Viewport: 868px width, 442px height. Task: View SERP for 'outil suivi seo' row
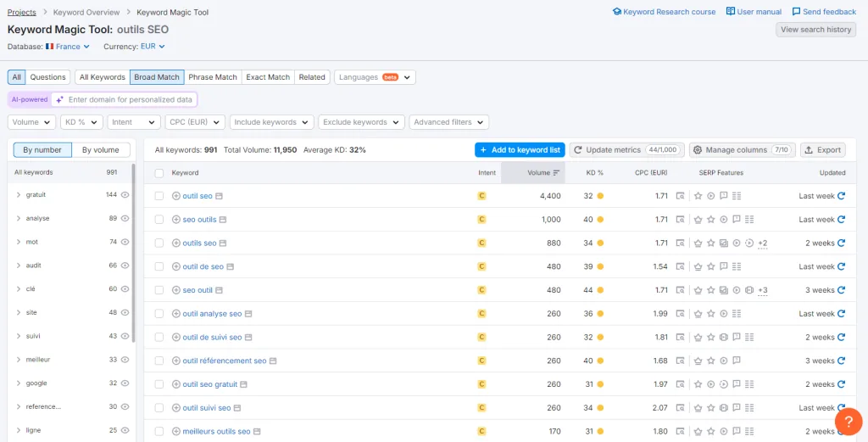click(x=681, y=408)
